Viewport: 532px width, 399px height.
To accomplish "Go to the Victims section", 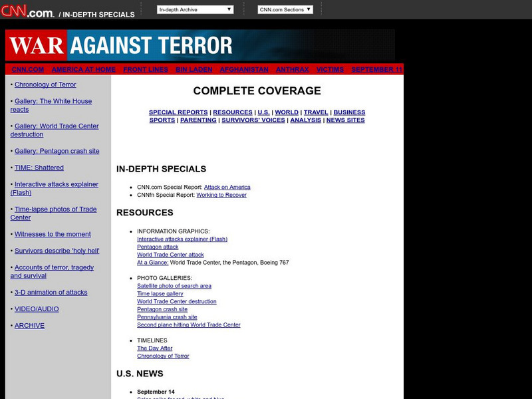I will point(330,70).
